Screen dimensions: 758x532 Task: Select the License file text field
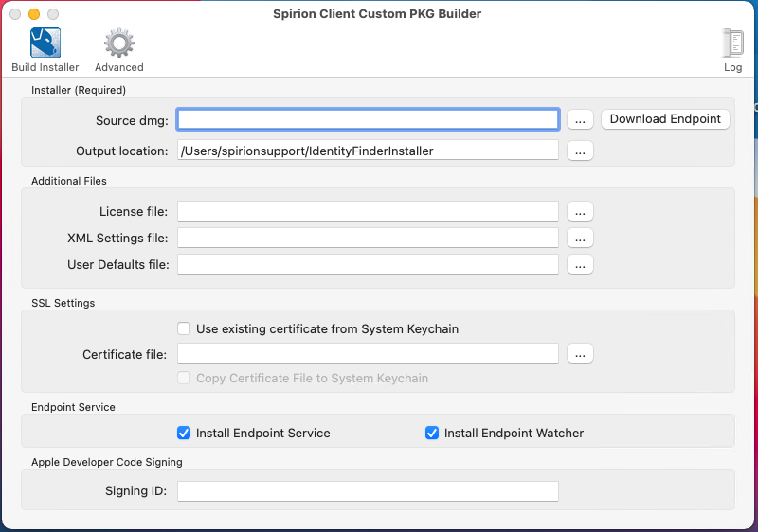[368, 211]
